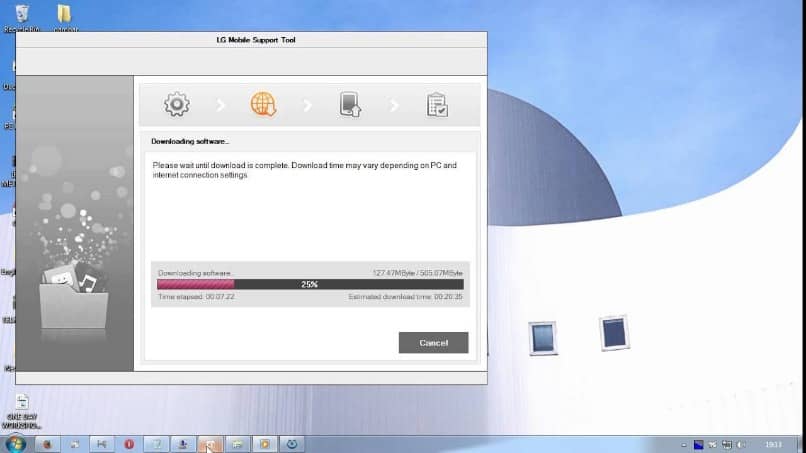Viewport: 806px width, 453px height.
Task: Click the 25% download progress bar
Action: coord(310,284)
